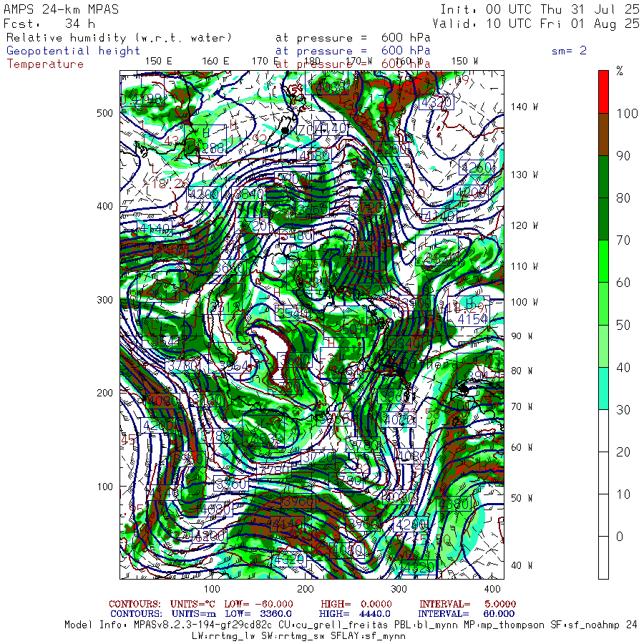Click the '50 W' longitude label
Screen dimensions: 644x644
tap(522, 498)
